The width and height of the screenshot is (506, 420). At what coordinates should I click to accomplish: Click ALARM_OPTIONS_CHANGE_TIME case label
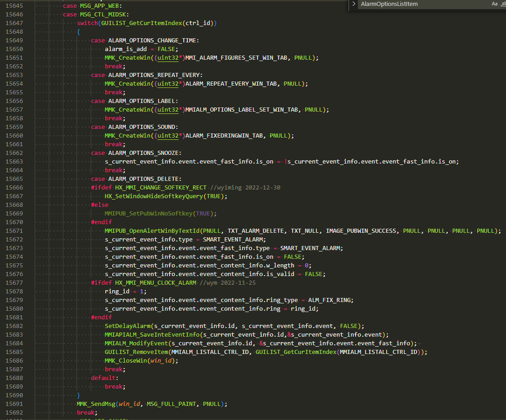pos(152,41)
